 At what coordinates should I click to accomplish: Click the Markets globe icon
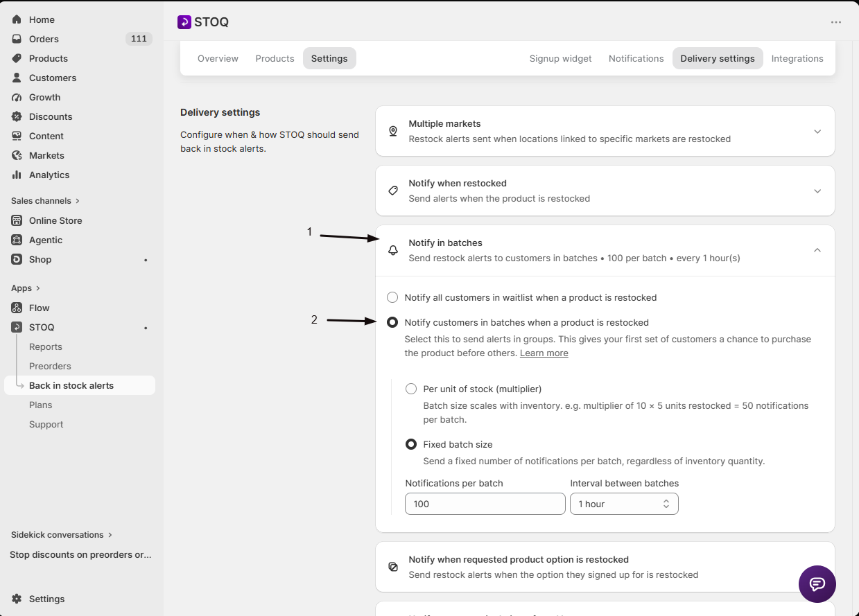(17, 155)
